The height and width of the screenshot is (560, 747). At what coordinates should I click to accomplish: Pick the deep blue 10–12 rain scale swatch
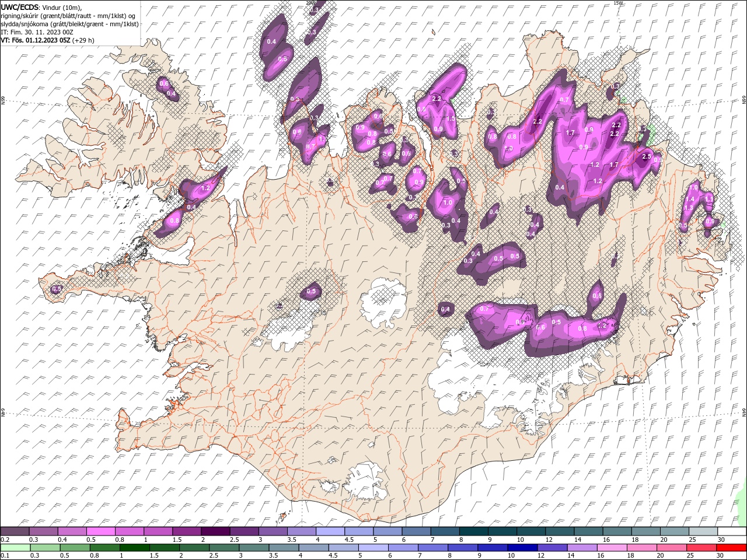[x=521, y=548]
